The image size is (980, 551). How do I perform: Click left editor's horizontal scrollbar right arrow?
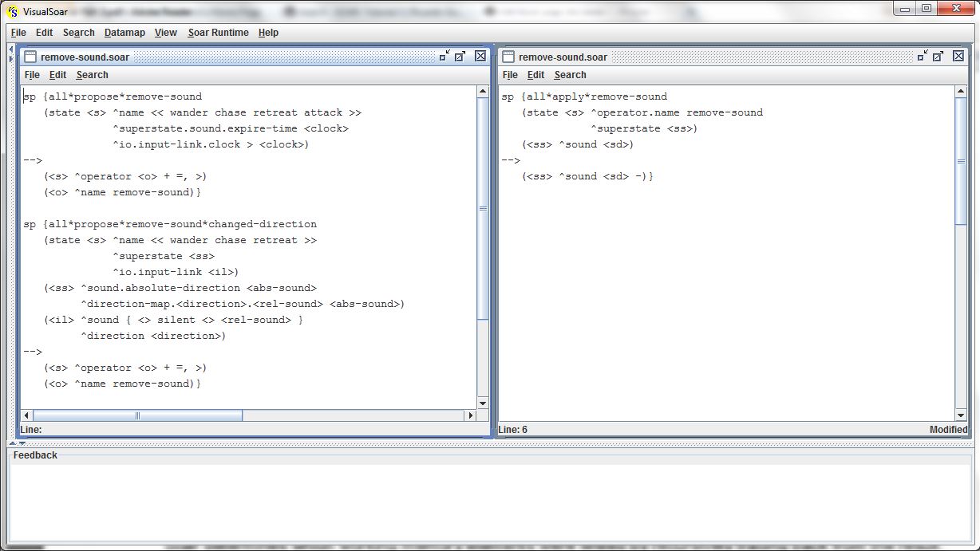coord(470,415)
